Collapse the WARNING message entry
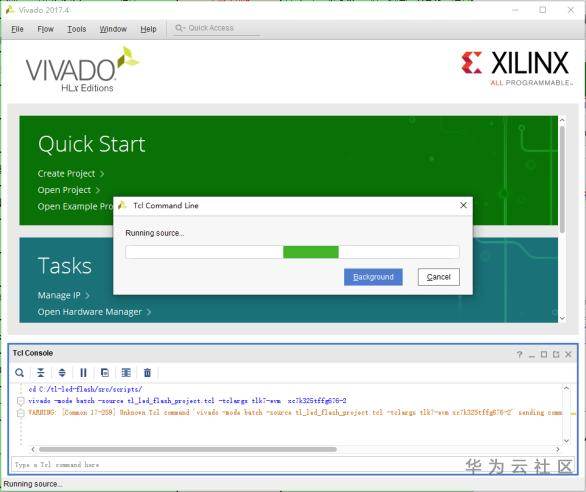Screen dimensions: 586x492 pyautogui.click(x=21, y=413)
